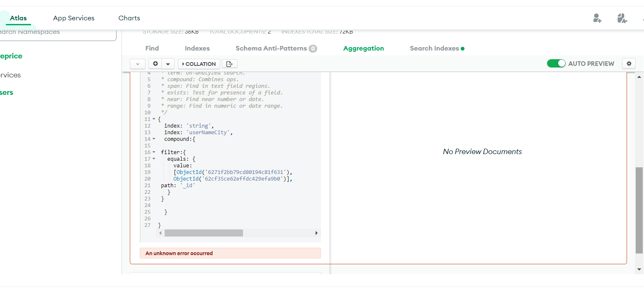Screen dimensions: 644x292
Task: Open the pipeline chevron dropdown
Action: [x=138, y=64]
